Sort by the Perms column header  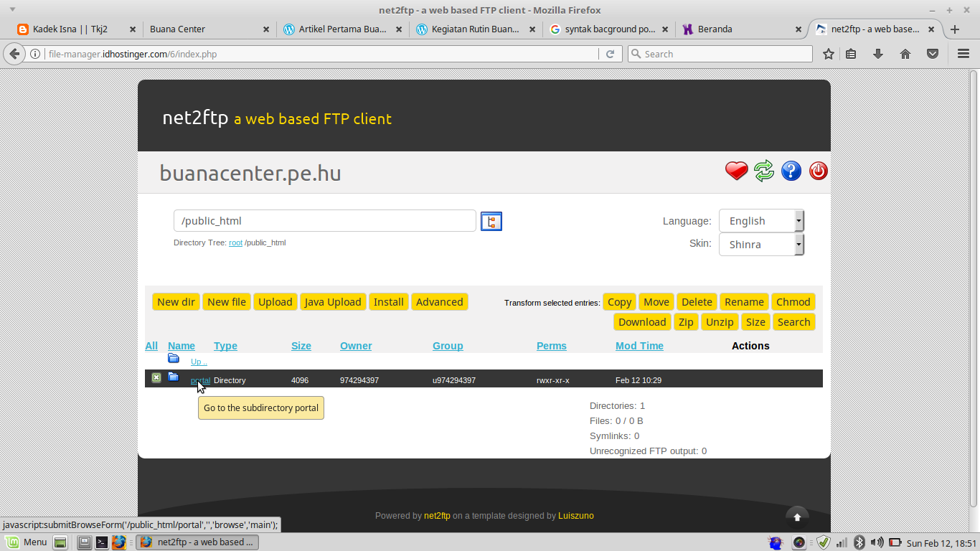tap(552, 346)
